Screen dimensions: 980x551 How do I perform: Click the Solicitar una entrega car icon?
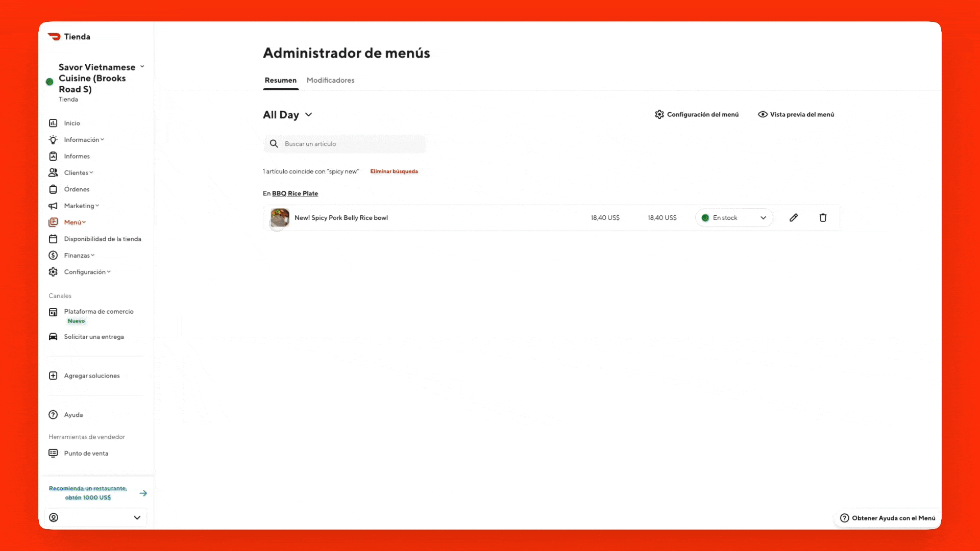(53, 337)
